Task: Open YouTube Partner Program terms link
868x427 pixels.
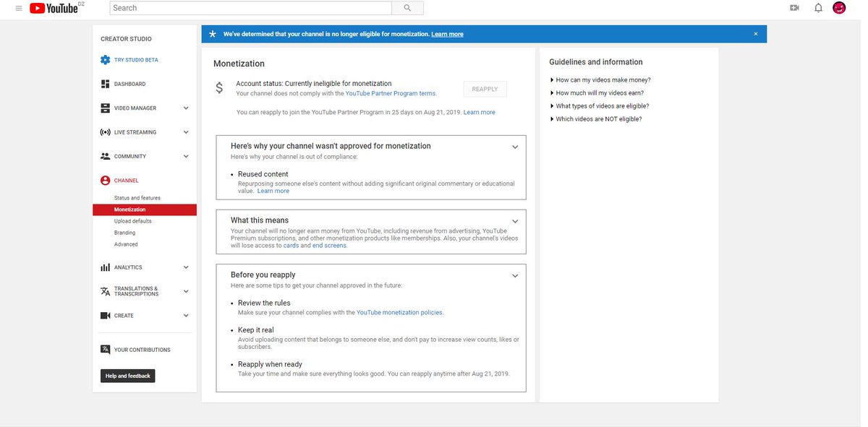Action: point(391,94)
